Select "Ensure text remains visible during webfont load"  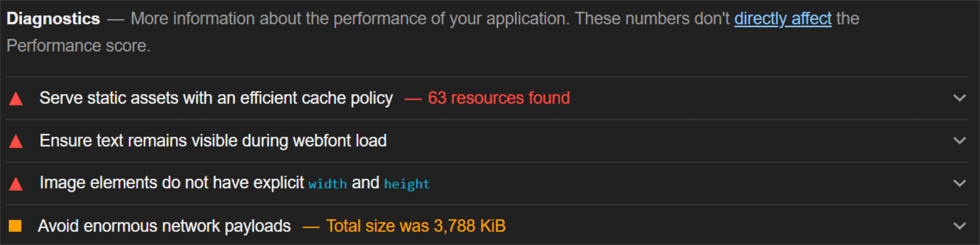pos(213,141)
